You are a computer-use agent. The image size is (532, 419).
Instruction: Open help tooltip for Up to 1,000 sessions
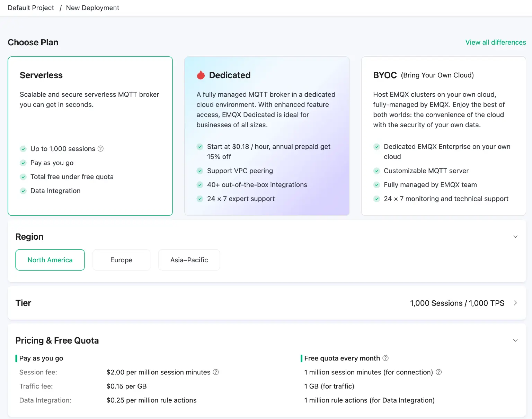coord(100,149)
